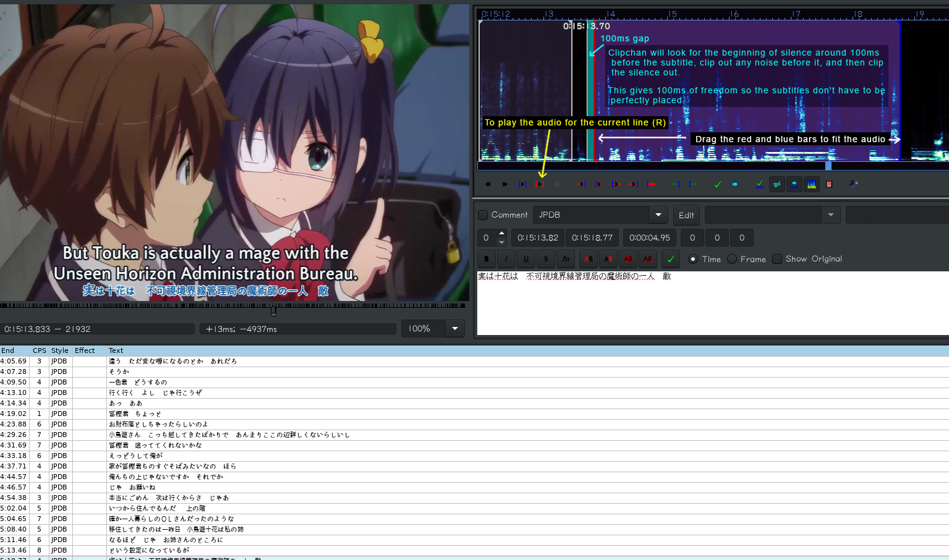
Task: Set shadow color AB button
Action: [648, 259]
